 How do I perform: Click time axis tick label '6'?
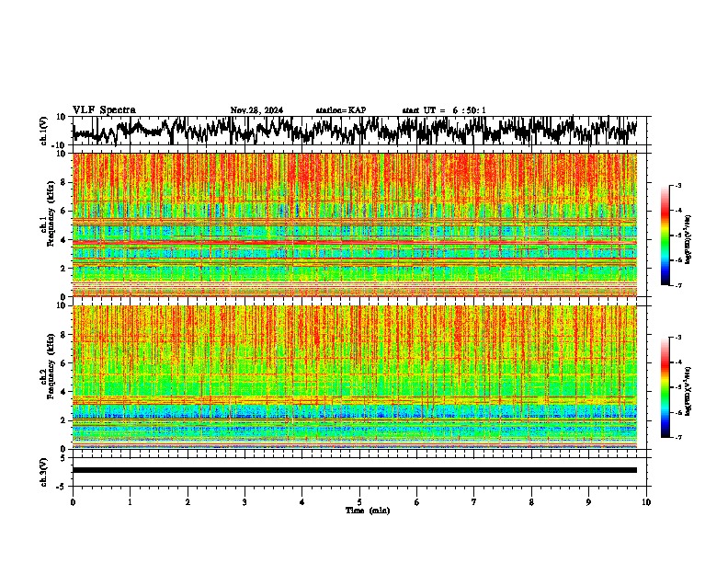pos(417,502)
